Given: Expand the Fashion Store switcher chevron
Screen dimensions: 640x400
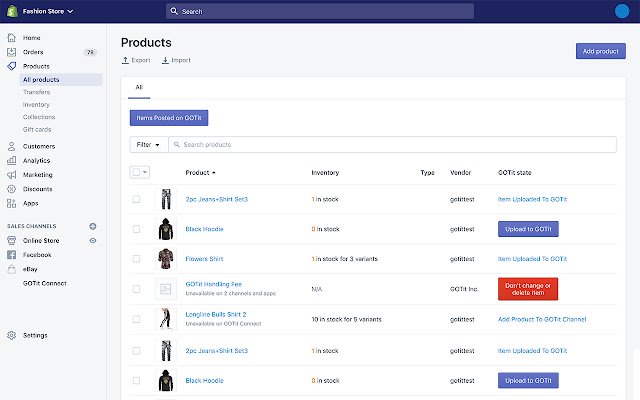Looking at the screenshot, I should [70, 11].
